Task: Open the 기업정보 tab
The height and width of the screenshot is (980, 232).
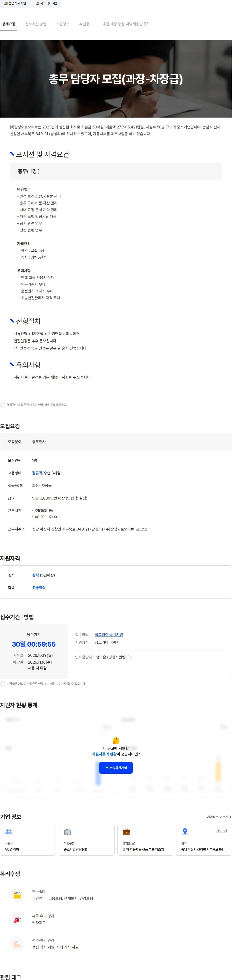Action: [63, 24]
